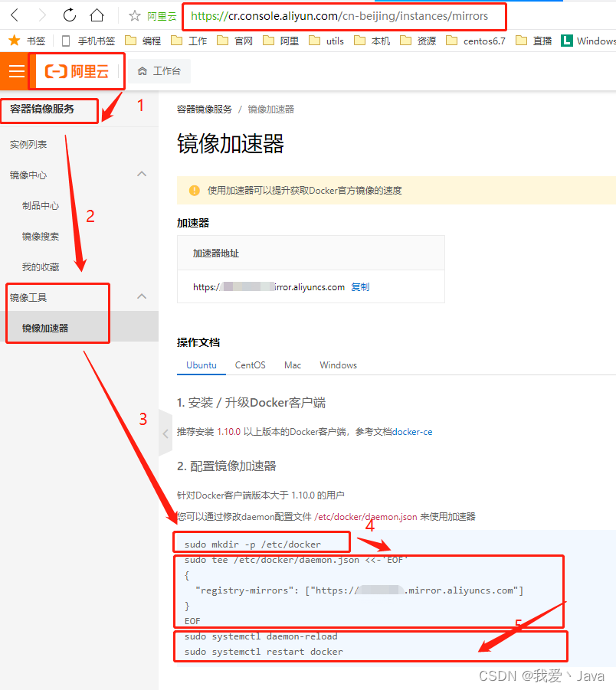
Task: Open the hamburger menu in Aliyun header
Action: pyautogui.click(x=17, y=71)
